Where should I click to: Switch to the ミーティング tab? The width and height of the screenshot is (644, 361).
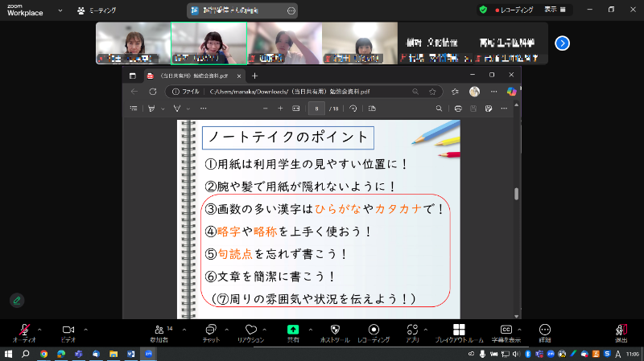(95, 10)
